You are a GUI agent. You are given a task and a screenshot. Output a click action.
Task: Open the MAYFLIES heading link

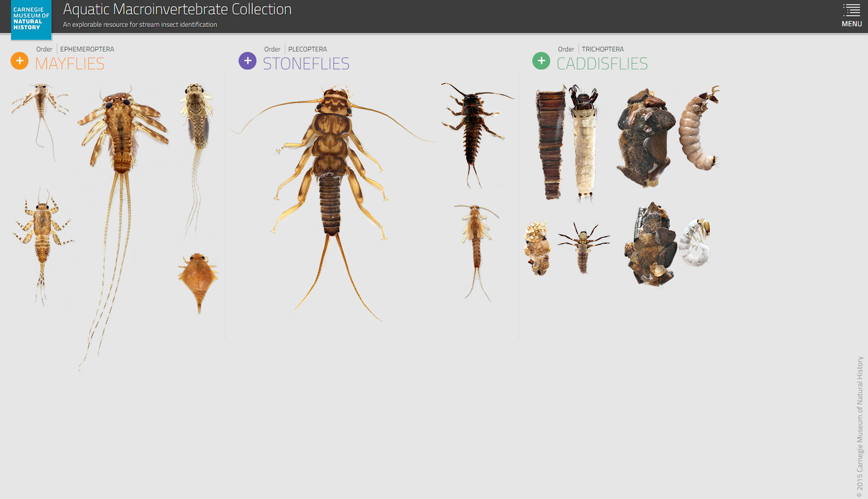click(70, 64)
